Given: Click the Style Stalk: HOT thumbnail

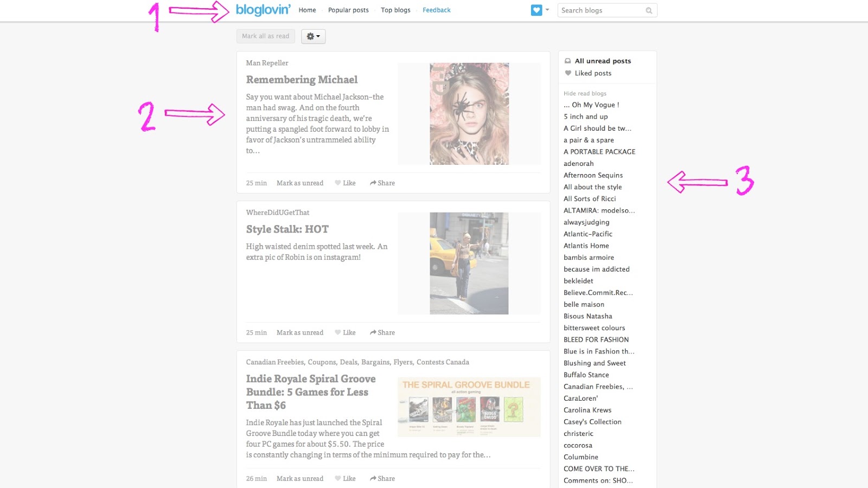Looking at the screenshot, I should point(469,264).
